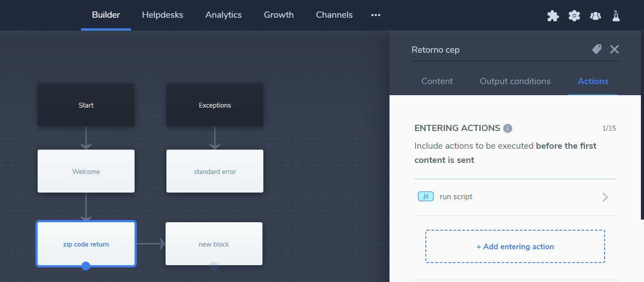Select the Actions tab
The image size is (644, 282).
point(593,81)
